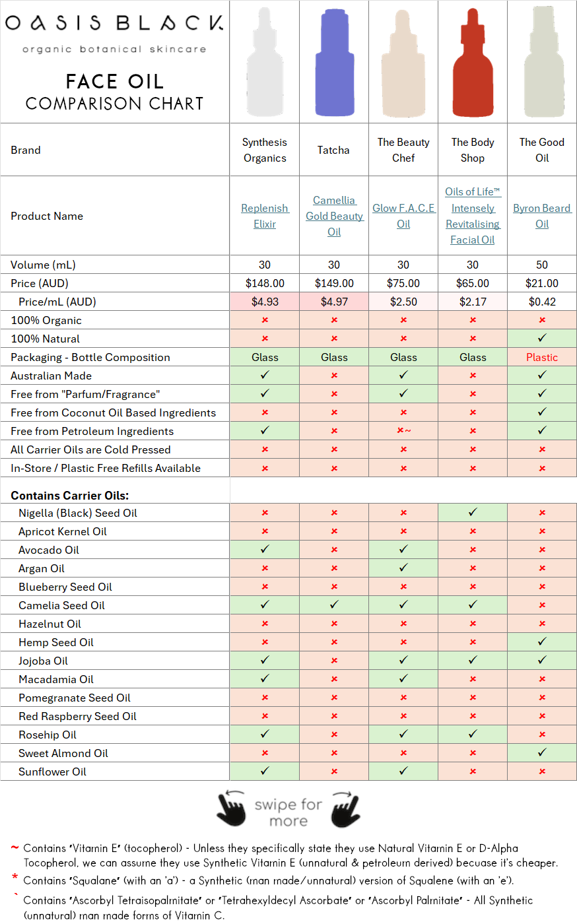This screenshot has width=577, height=924.
Task: Click the 'FACE OIL' title text
Action: click(x=115, y=81)
